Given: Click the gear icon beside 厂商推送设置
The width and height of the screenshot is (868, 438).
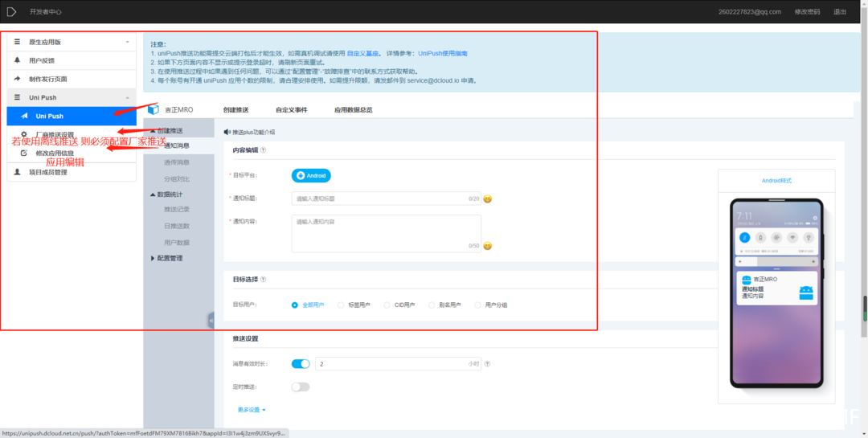Looking at the screenshot, I should coord(24,134).
